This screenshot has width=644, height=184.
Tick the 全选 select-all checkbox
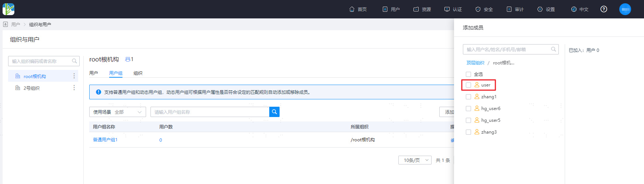coord(468,74)
